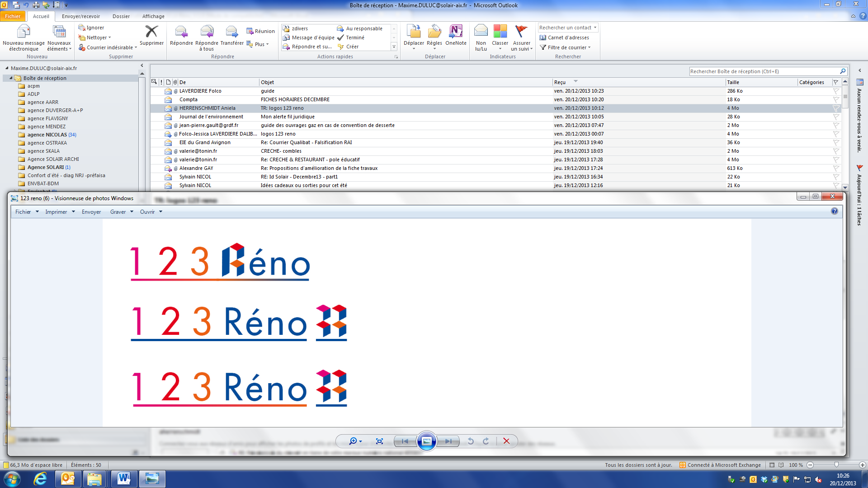Screen dimensions: 868x488
Task: Open Internet Explorer from taskbar
Action: click(40, 479)
